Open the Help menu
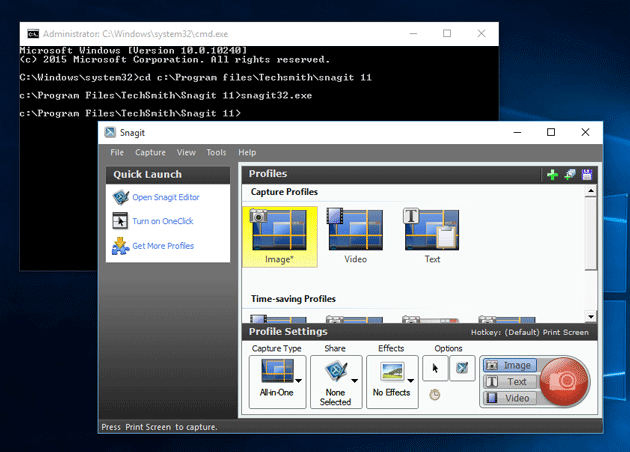This screenshot has width=630, height=452. [247, 153]
